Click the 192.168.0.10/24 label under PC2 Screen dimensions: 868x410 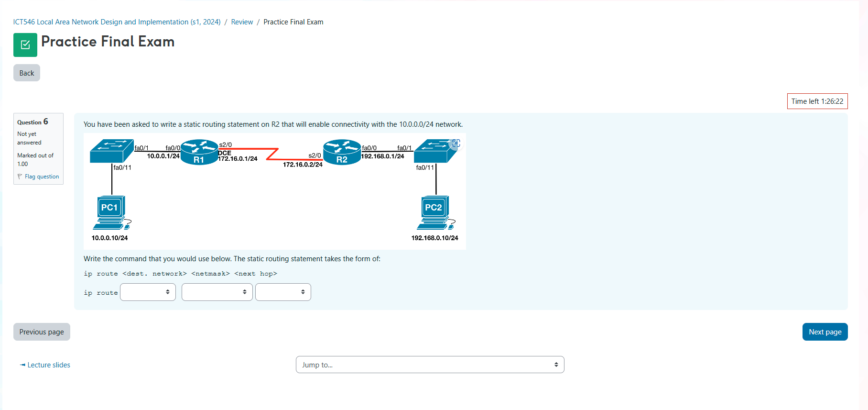[x=434, y=238]
